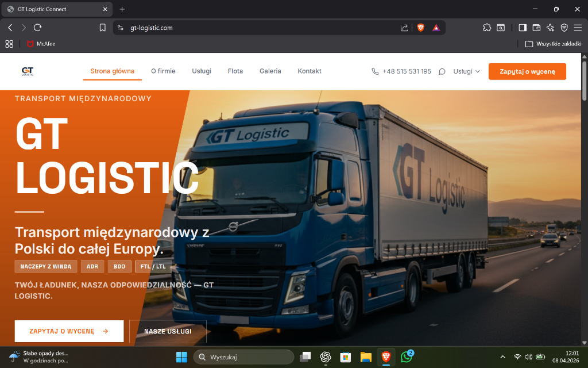Open the Wszystkie zakładki bookmarks folder

pyautogui.click(x=553, y=44)
